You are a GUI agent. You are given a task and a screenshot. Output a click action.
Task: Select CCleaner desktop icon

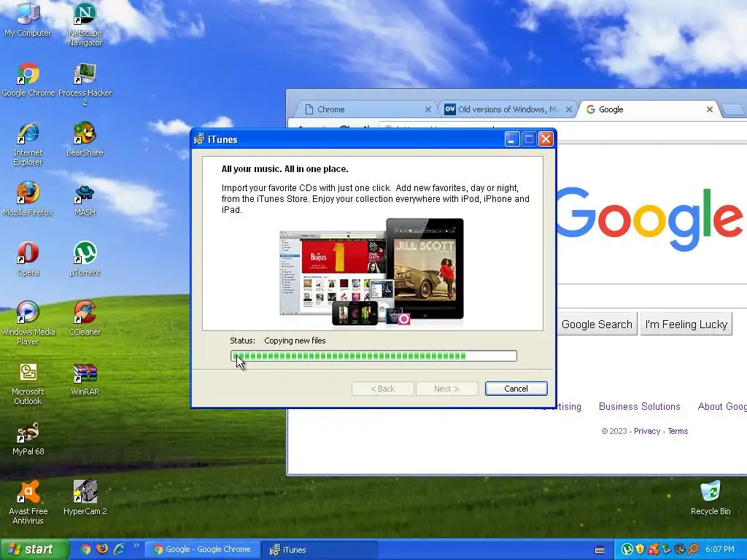click(x=85, y=318)
